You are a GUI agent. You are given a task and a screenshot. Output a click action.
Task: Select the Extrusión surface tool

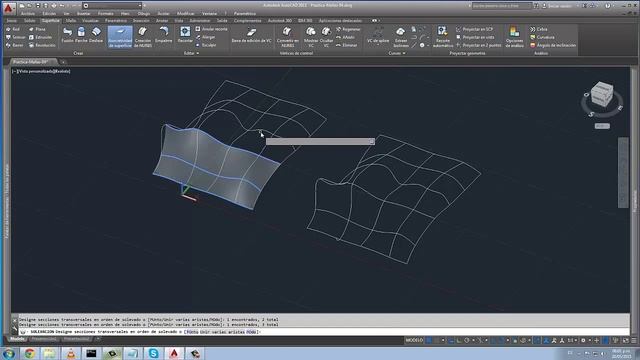coord(40,37)
